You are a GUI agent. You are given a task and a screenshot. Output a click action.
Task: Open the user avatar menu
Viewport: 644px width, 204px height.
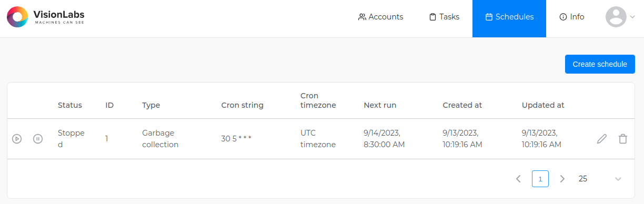pos(616,17)
